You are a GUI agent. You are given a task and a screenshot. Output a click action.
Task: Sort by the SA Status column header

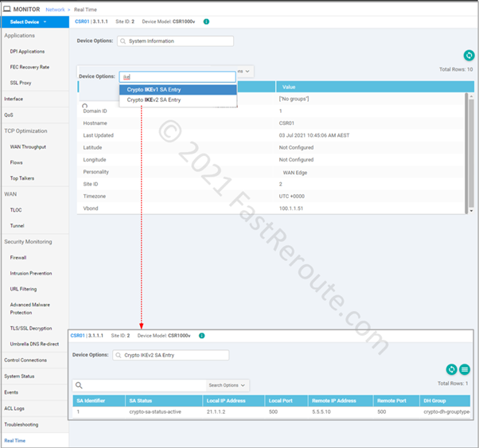click(x=141, y=400)
